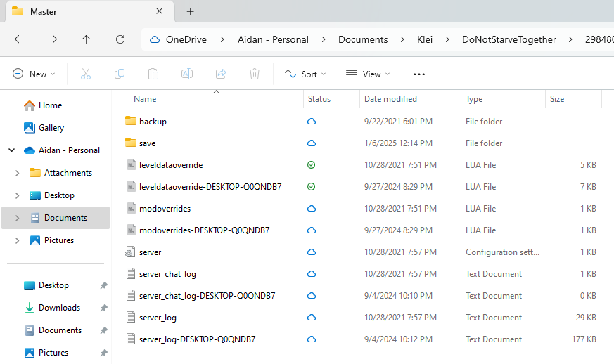Expand chevron after OneDrive in breadcrumb
614x364 pixels.
coord(222,39)
